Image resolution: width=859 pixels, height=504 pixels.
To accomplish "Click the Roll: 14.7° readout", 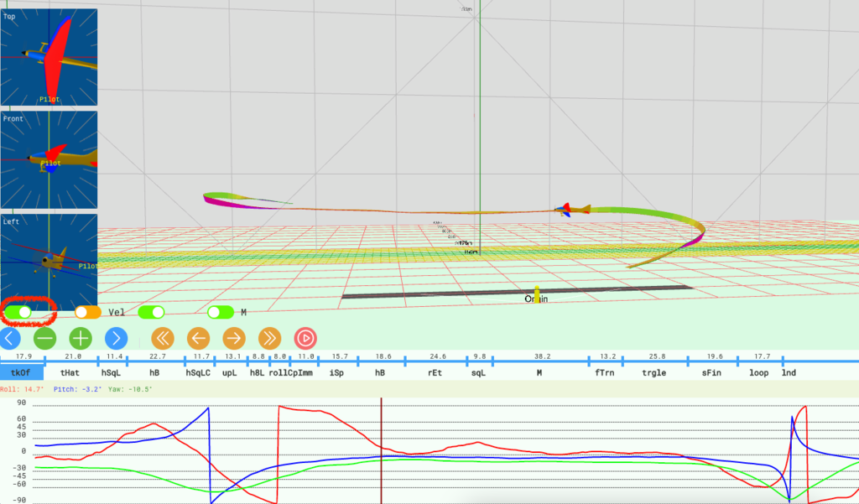I will (x=22, y=389).
